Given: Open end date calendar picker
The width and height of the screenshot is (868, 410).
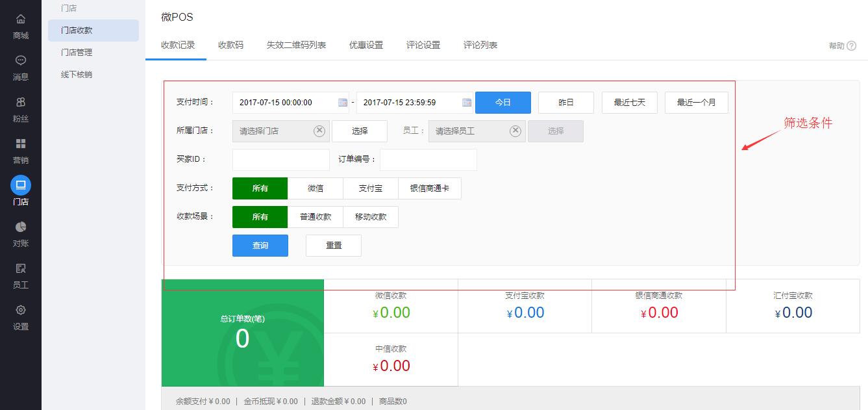Looking at the screenshot, I should pos(467,103).
